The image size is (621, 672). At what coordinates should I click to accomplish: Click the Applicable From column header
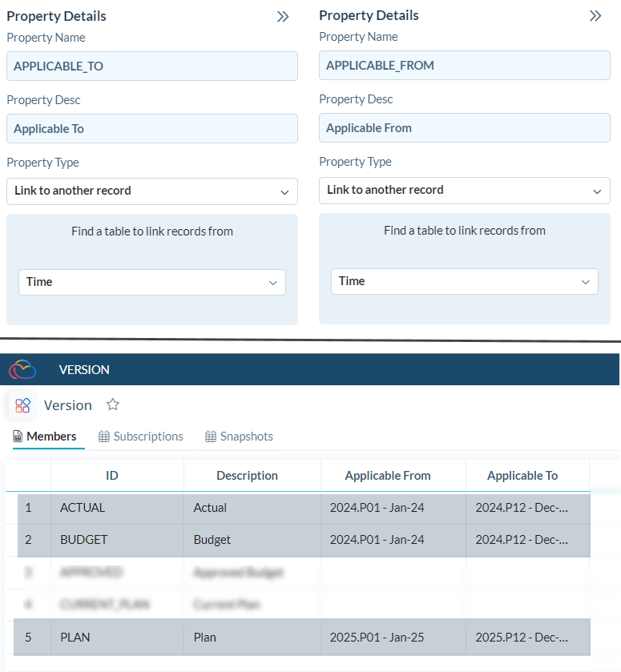pyautogui.click(x=388, y=476)
